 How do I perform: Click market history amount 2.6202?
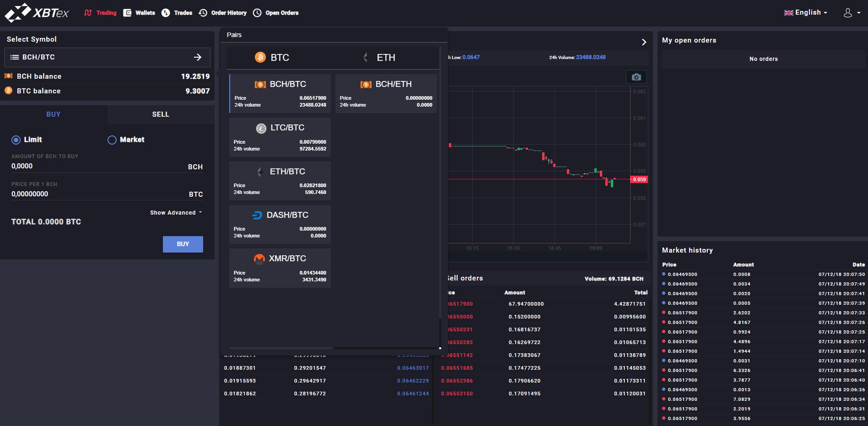tap(742, 313)
